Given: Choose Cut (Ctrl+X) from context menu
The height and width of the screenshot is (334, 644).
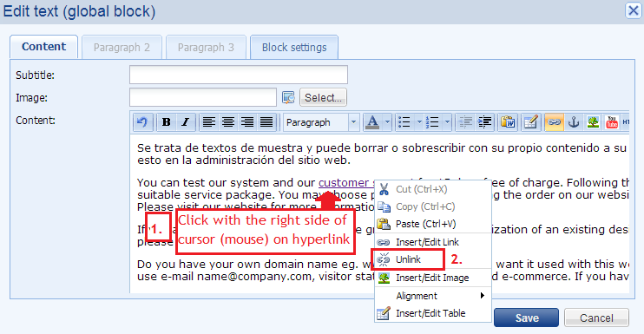Looking at the screenshot, I should (x=433, y=189).
